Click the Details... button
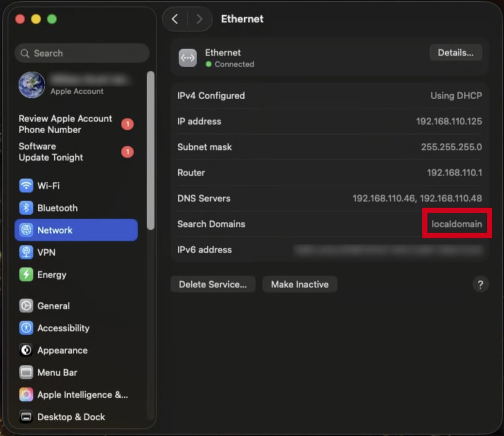504x436 pixels. point(456,53)
